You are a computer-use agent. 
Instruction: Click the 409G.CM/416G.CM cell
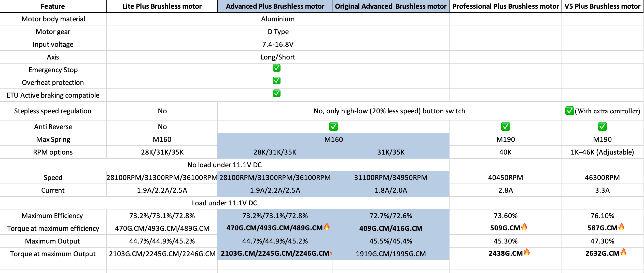coord(391,229)
